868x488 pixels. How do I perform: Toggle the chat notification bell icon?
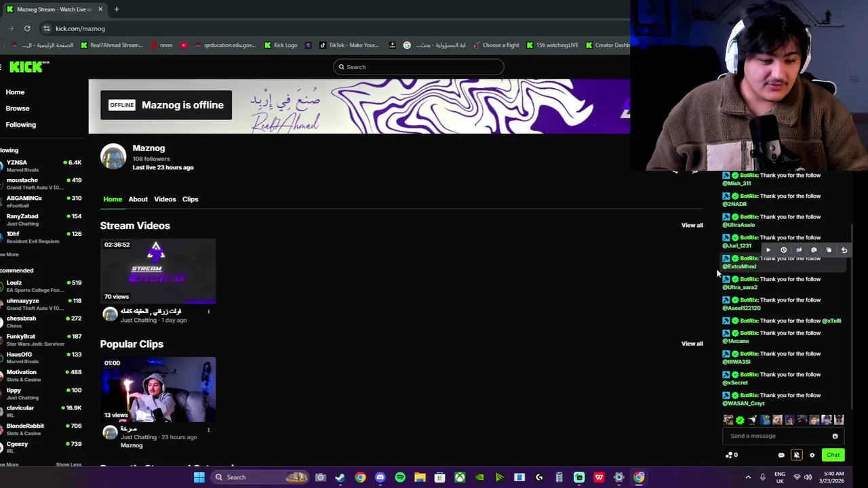797,455
